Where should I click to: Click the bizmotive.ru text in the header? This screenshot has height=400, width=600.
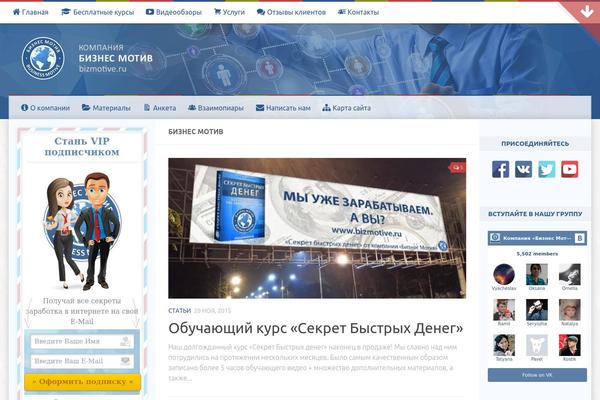coord(103,69)
